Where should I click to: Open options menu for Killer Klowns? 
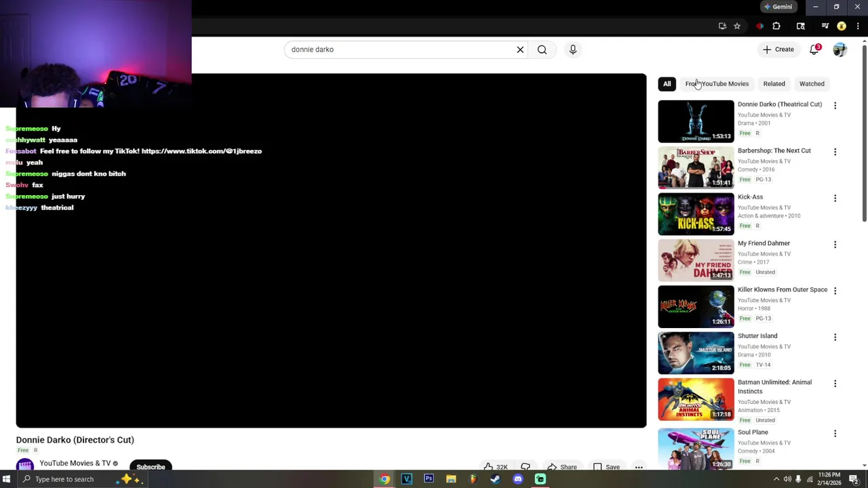(835, 291)
